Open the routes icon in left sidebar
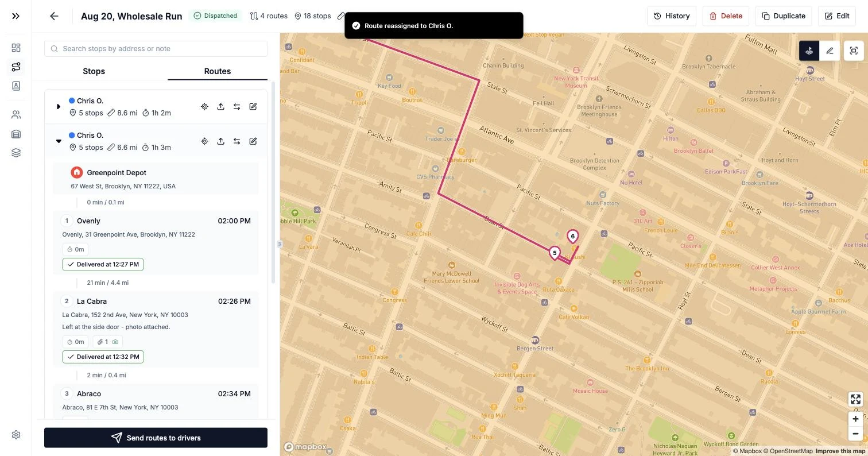The width and height of the screenshot is (868, 456). pos(16,67)
